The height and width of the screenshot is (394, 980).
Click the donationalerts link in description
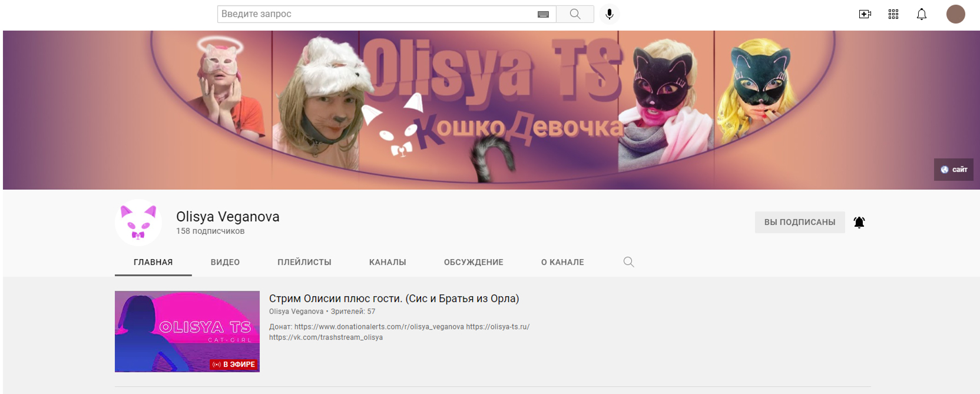click(379, 327)
